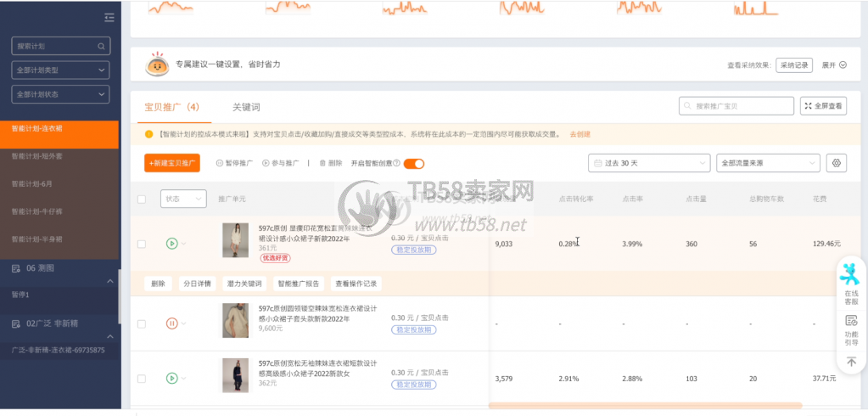The height and width of the screenshot is (416, 868).
Task: Expand 展开 suggestion panel
Action: [834, 65]
